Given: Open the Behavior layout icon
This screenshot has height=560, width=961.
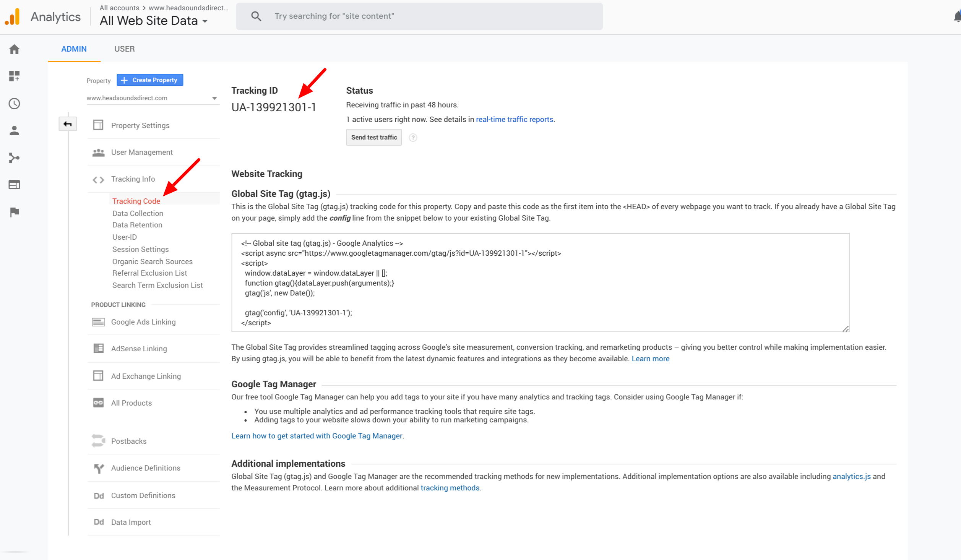Looking at the screenshot, I should coord(14,185).
